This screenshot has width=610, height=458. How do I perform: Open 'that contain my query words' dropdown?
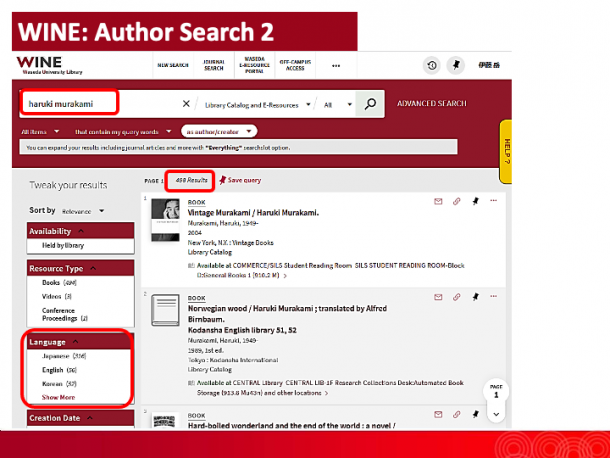[x=123, y=132]
